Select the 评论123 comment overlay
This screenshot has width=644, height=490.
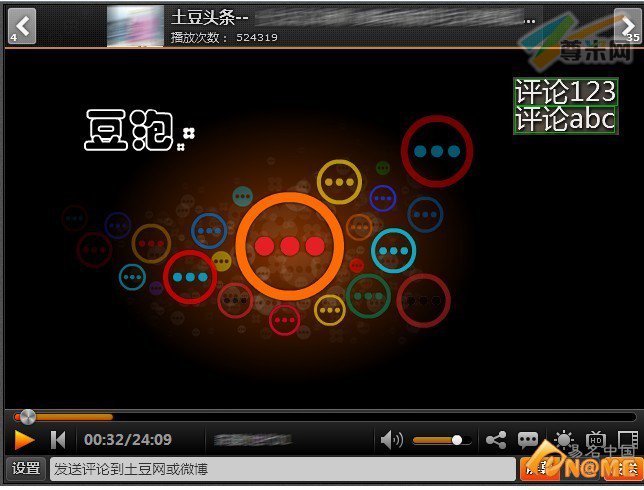point(566,92)
